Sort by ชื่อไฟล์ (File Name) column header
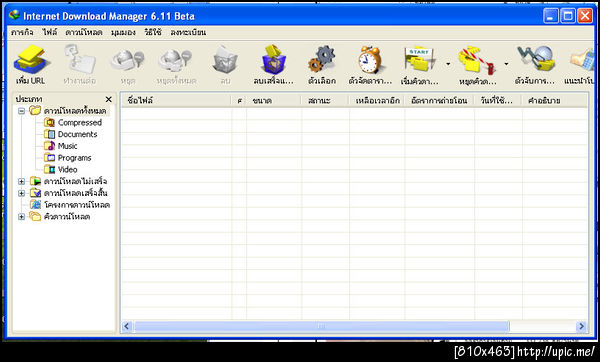Viewport: 600px width, 362px height. pyautogui.click(x=176, y=100)
